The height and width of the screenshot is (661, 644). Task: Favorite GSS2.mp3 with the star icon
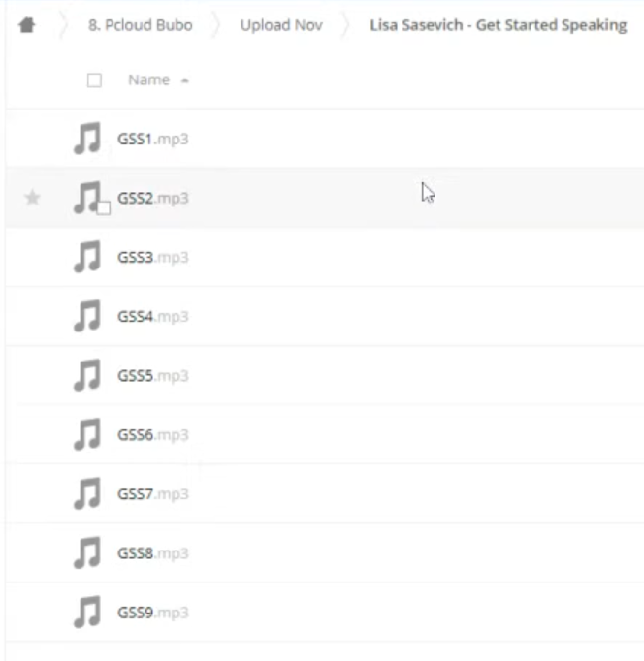click(x=32, y=198)
